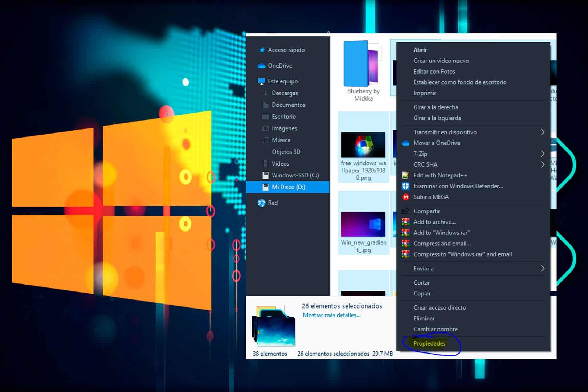The image size is (588, 392).
Task: Select the Win_new_gradient_.jpg thumbnail
Action: [363, 224]
